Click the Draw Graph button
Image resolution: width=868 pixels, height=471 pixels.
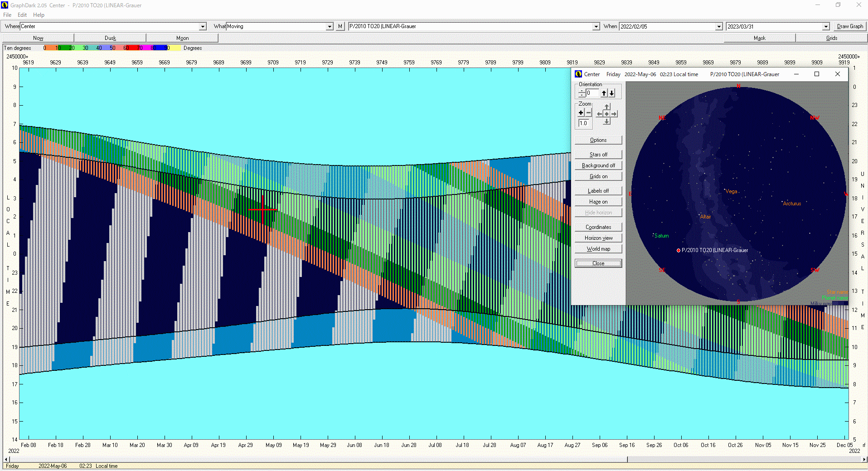[850, 26]
